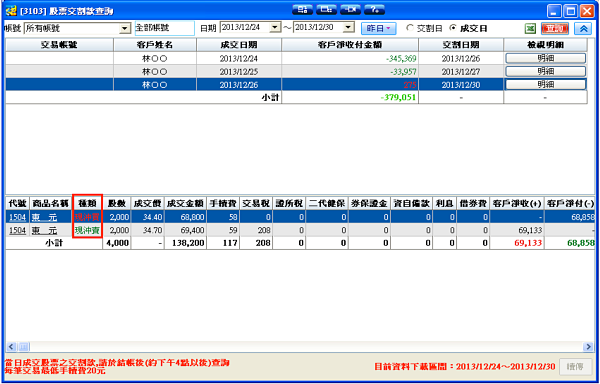This screenshot has width=600, height=384.
Task: Click the 成交價 column header
Action: (148, 203)
